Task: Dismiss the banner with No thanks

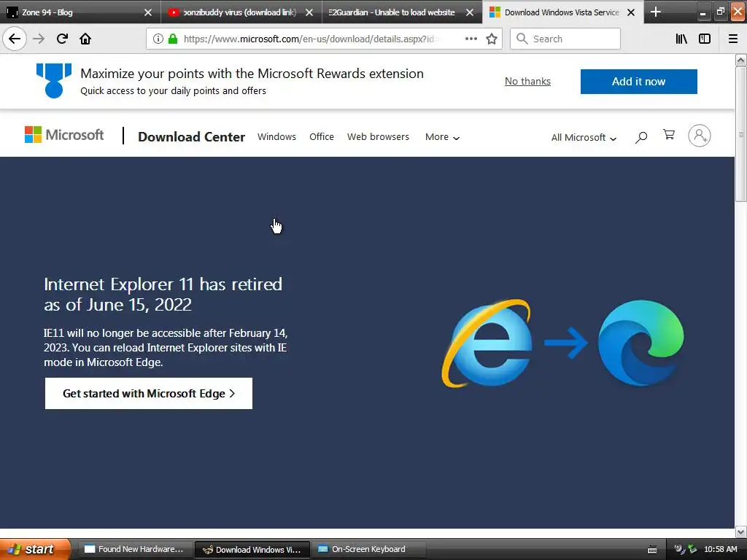Action: [x=527, y=82]
